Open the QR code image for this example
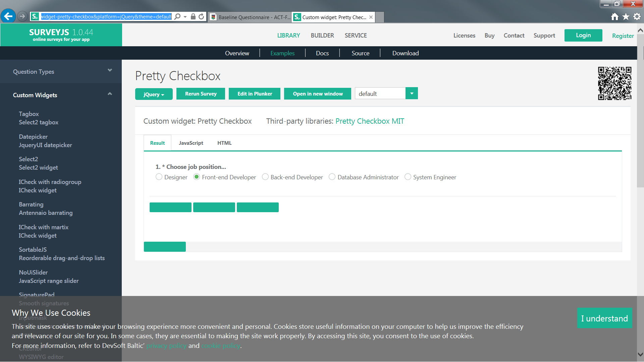The height and width of the screenshot is (362, 644). pos(614,83)
